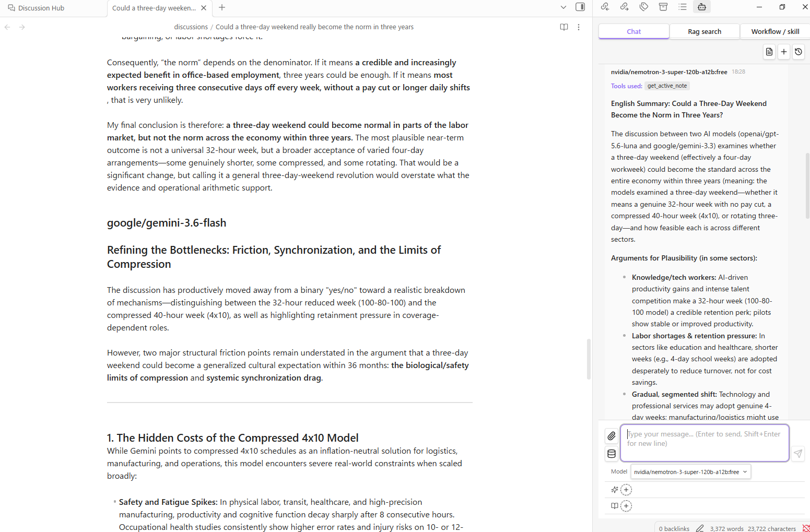Click the red sync status icon
The width and height of the screenshot is (810, 532).
click(x=806, y=528)
